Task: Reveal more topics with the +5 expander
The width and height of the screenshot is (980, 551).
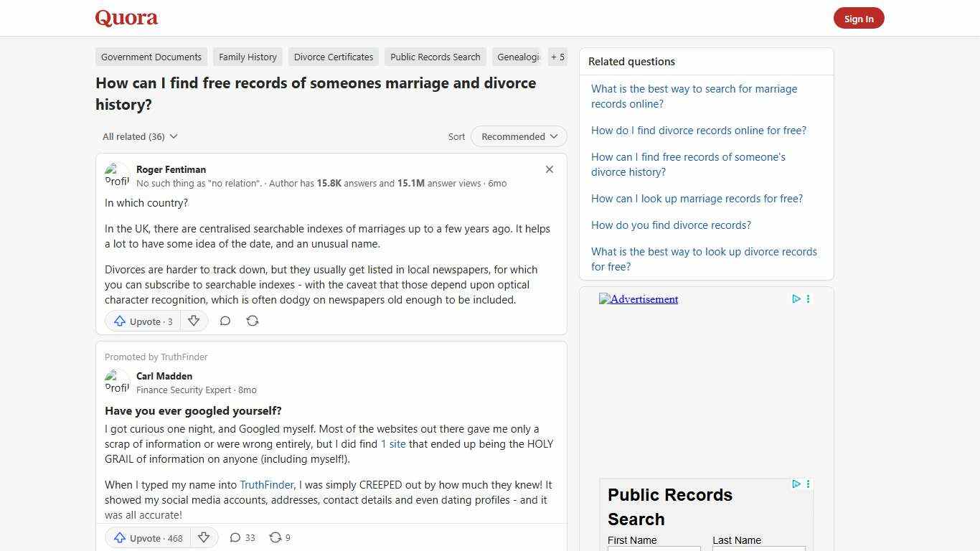Action: tap(557, 57)
